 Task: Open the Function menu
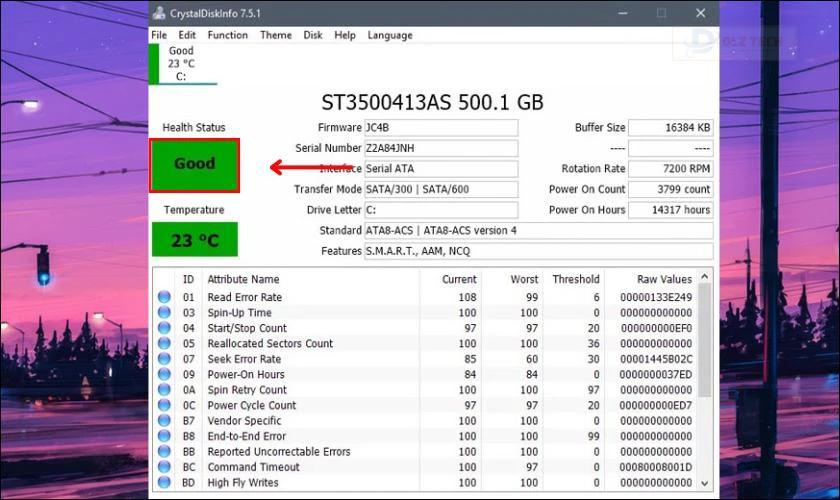coord(228,35)
